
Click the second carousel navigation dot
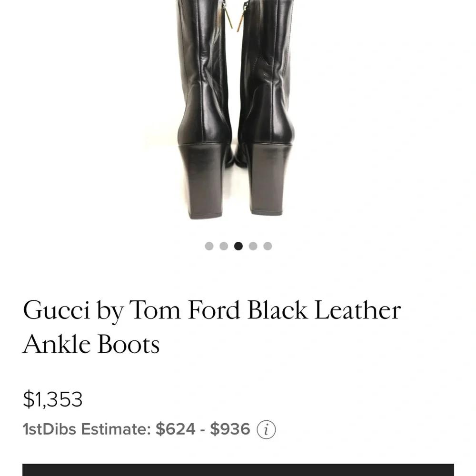coord(223,246)
